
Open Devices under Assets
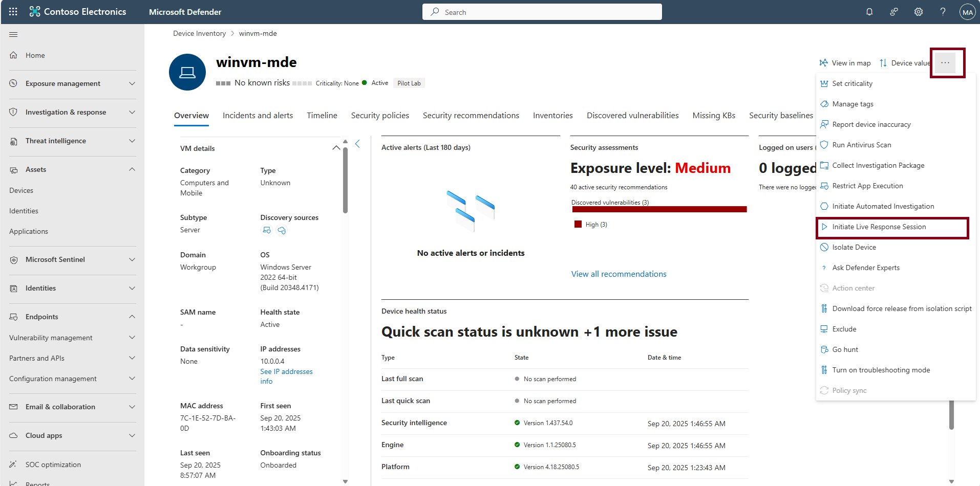coord(21,190)
